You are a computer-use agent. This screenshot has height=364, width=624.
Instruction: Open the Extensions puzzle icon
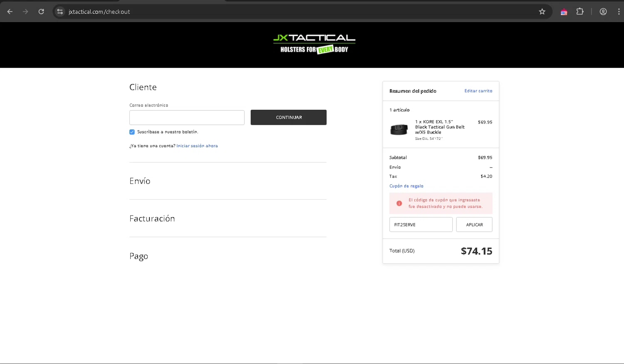(580, 12)
